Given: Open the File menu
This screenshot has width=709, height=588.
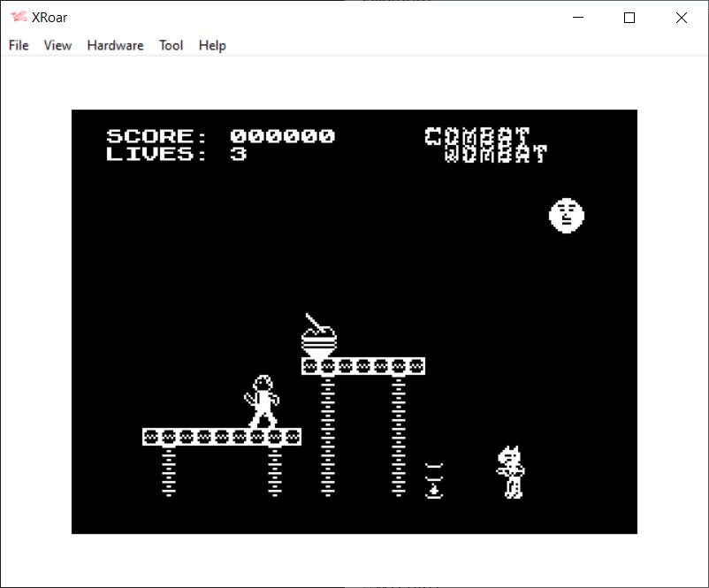Looking at the screenshot, I should point(19,45).
